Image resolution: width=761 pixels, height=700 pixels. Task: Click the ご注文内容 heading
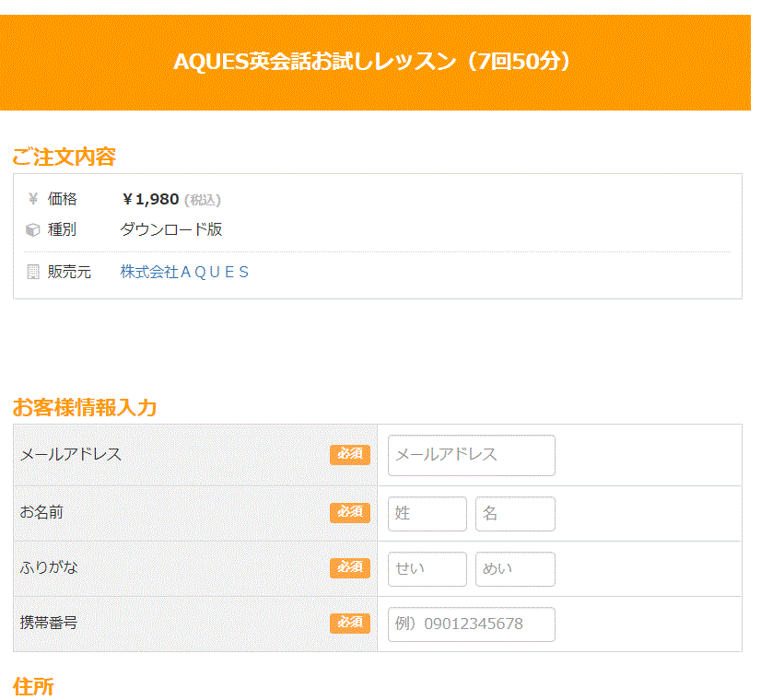click(x=64, y=157)
